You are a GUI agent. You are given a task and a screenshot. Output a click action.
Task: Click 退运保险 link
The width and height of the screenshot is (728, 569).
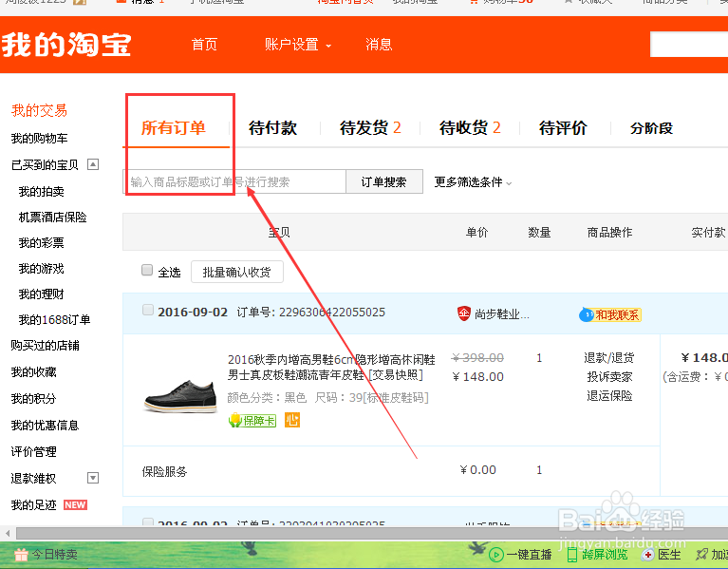pyautogui.click(x=609, y=396)
